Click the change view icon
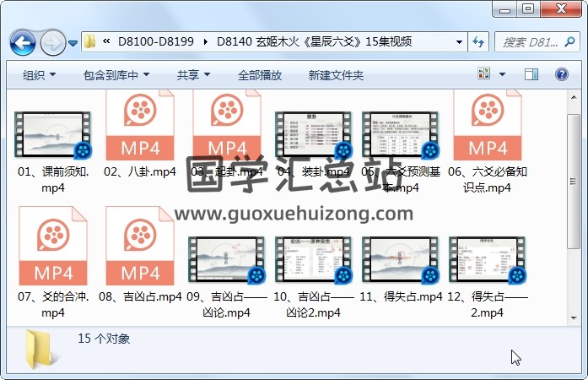Screen dimensions: 588x380 [484, 75]
